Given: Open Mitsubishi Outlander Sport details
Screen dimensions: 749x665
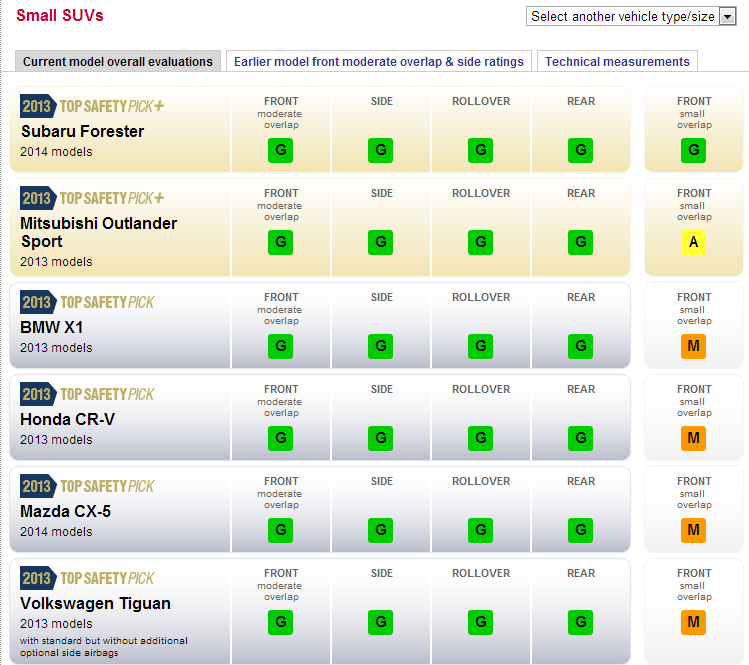Looking at the screenshot, I should click(98, 232).
